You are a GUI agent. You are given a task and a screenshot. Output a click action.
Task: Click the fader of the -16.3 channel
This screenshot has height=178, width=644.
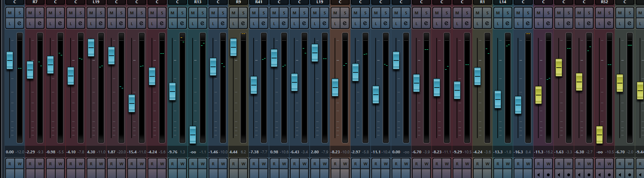click(518, 105)
